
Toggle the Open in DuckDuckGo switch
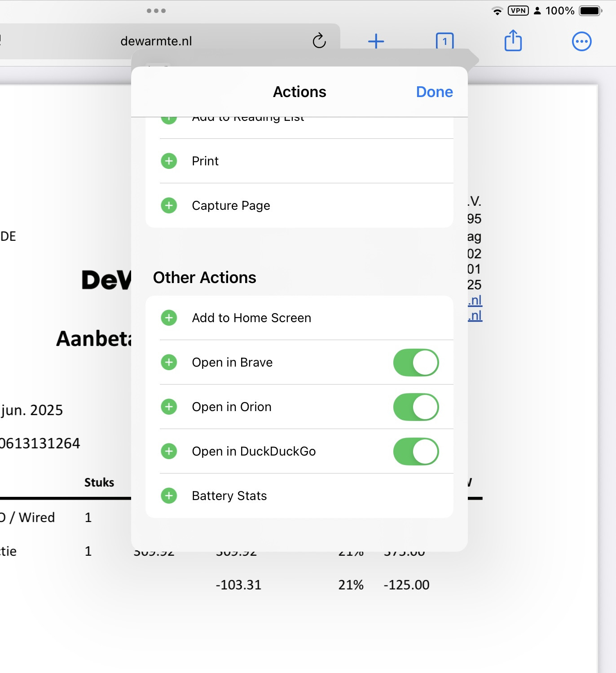pos(416,452)
